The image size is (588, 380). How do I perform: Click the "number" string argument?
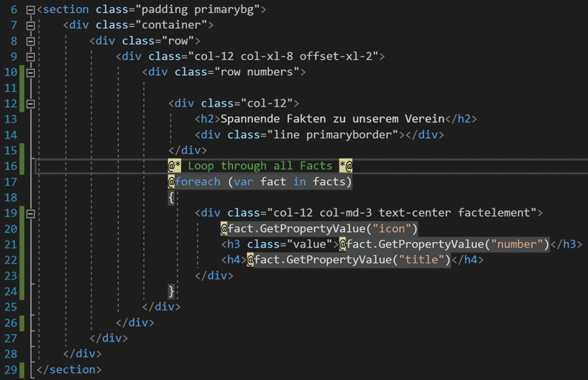tap(517, 245)
